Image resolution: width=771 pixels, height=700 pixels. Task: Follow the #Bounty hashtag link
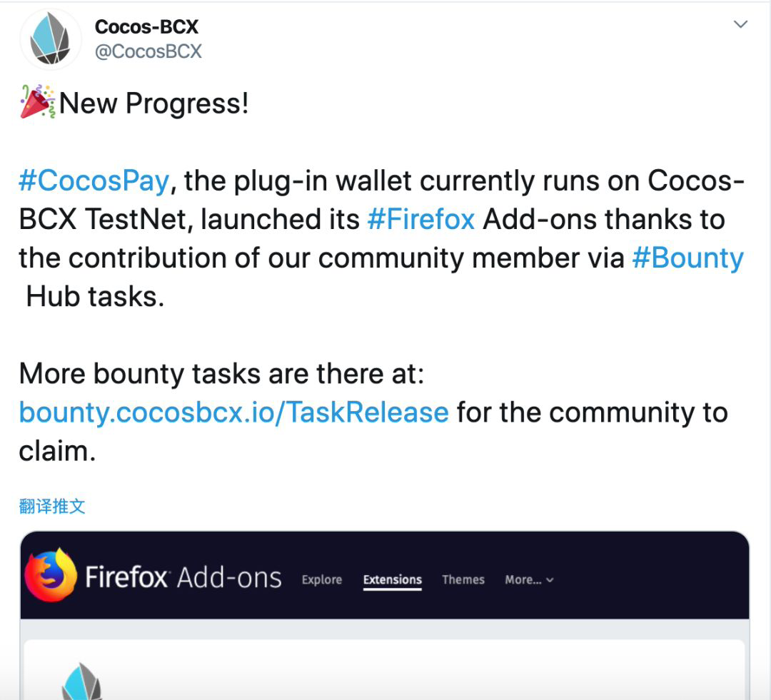point(688,258)
